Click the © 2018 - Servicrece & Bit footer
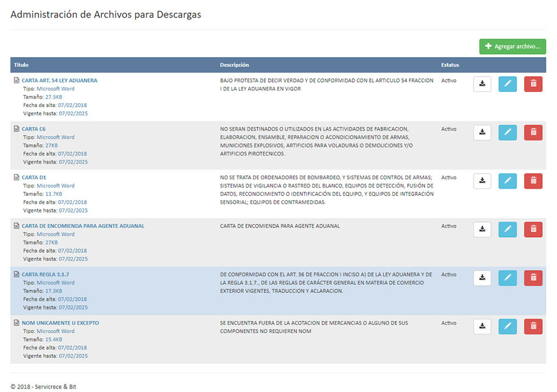The height and width of the screenshot is (392, 557). (x=43, y=387)
